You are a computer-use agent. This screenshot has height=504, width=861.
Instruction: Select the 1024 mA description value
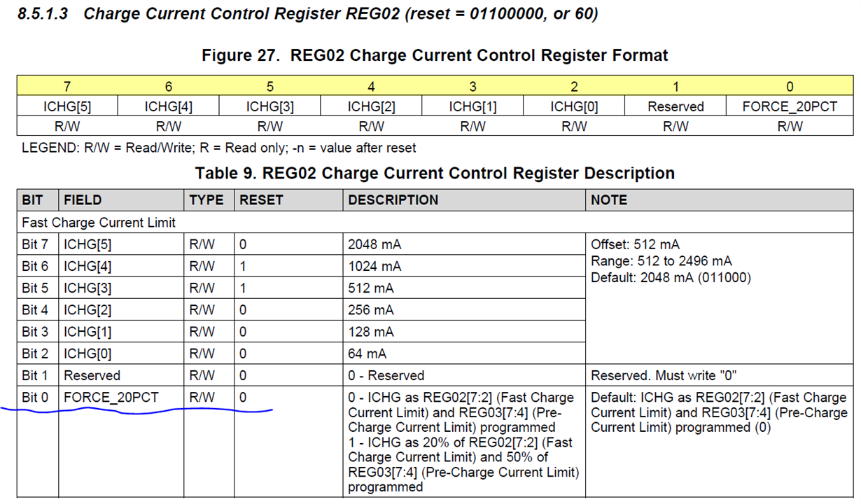point(374,266)
